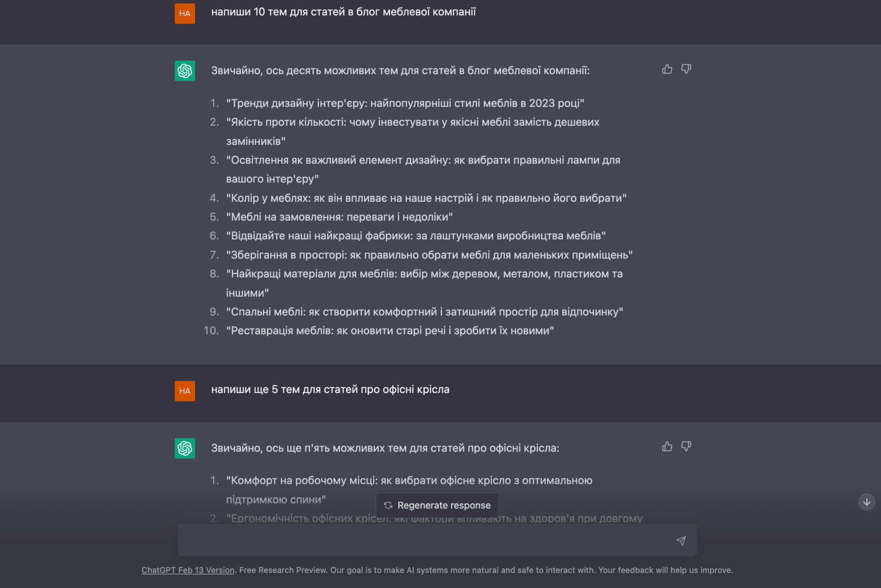Like the first response listing ten blog topics
The image size is (881, 588).
[x=667, y=69]
